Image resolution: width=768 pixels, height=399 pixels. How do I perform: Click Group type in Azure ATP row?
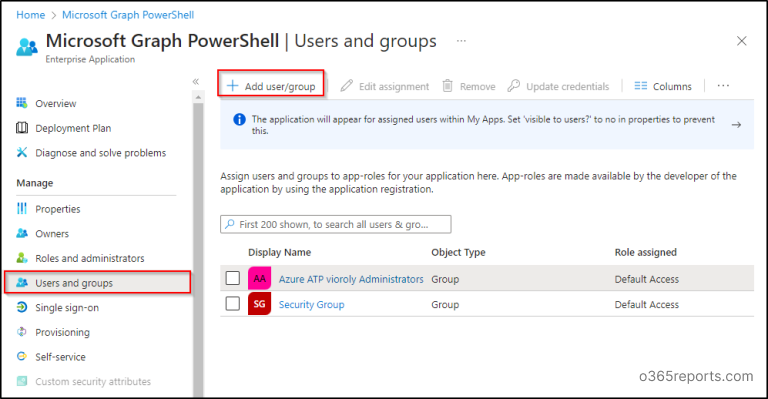click(445, 279)
